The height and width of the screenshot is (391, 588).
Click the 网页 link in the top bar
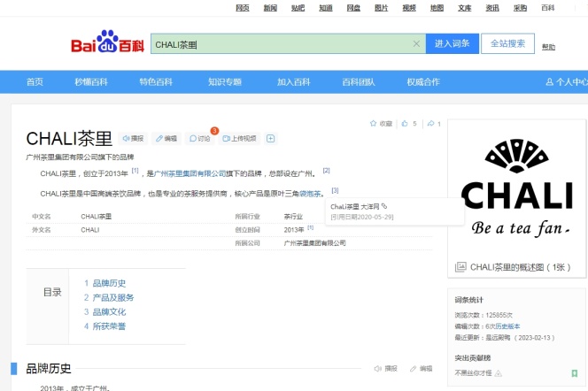point(243,8)
